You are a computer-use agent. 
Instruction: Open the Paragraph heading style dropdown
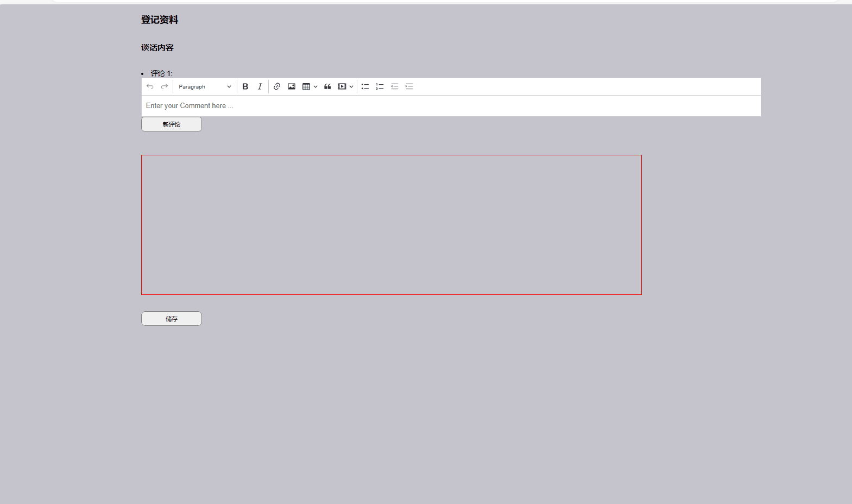pyautogui.click(x=205, y=86)
